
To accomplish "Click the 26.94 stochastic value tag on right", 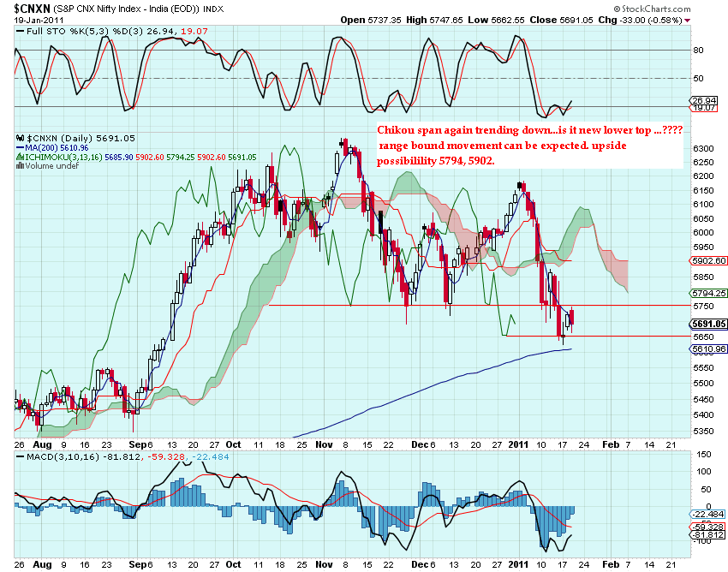I will (704, 100).
